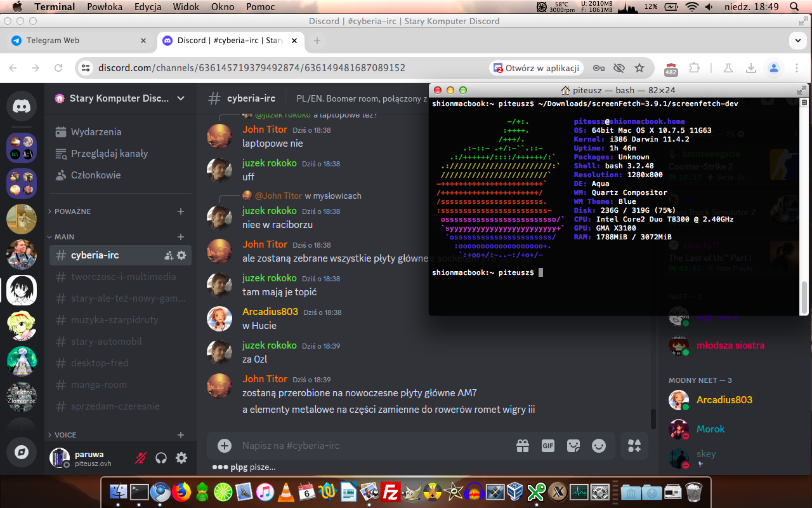The height and width of the screenshot is (508, 812).
Task: Create a channel in the POWAŻNE category
Action: (181, 211)
